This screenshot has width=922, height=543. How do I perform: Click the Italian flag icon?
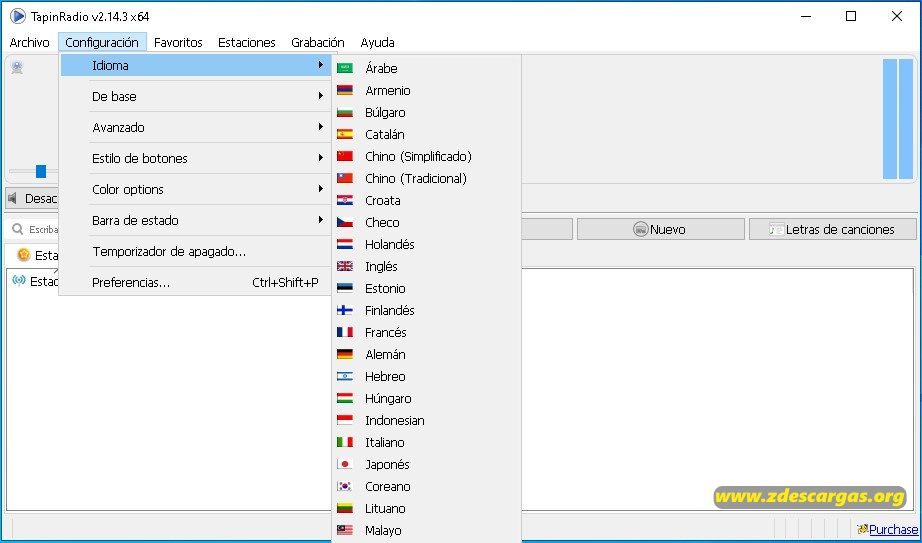345,442
